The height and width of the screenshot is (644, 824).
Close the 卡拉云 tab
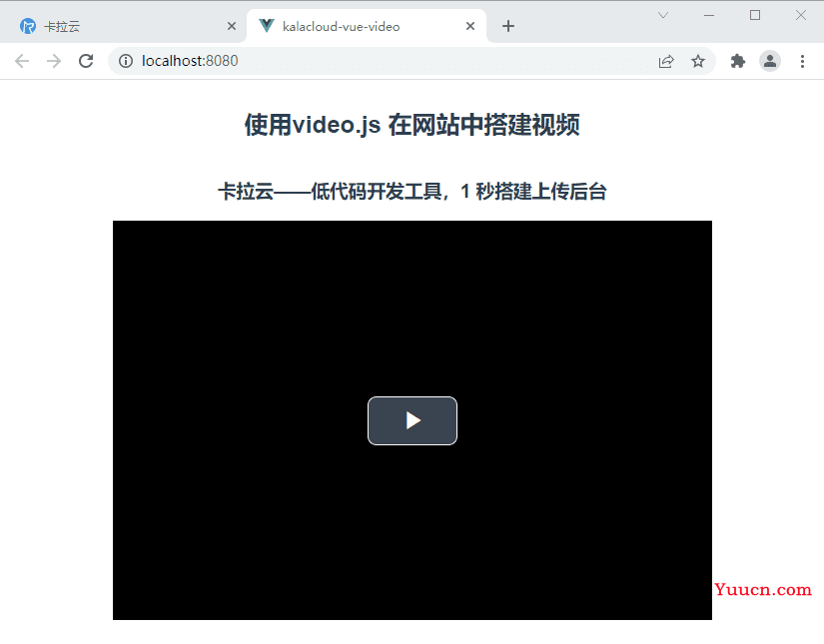[232, 26]
